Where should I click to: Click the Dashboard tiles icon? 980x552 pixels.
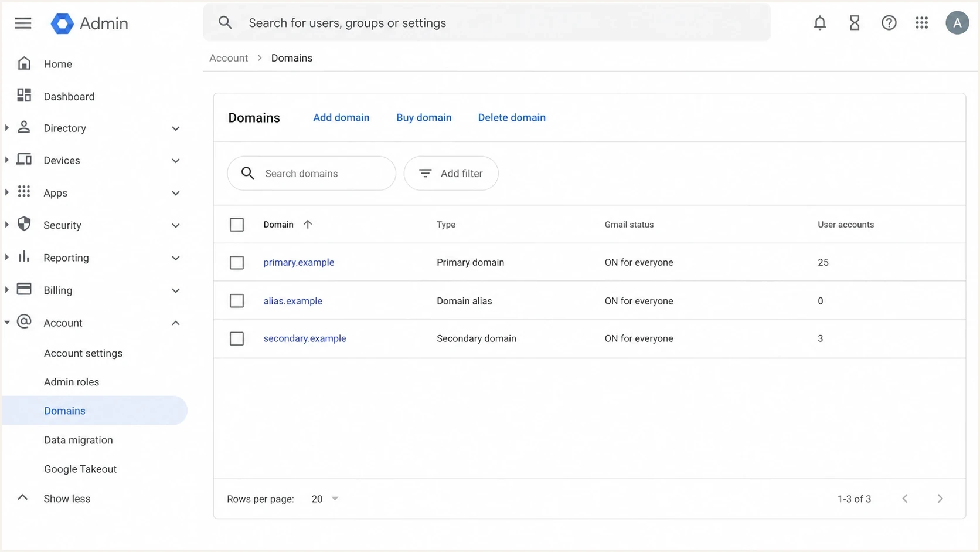24,95
